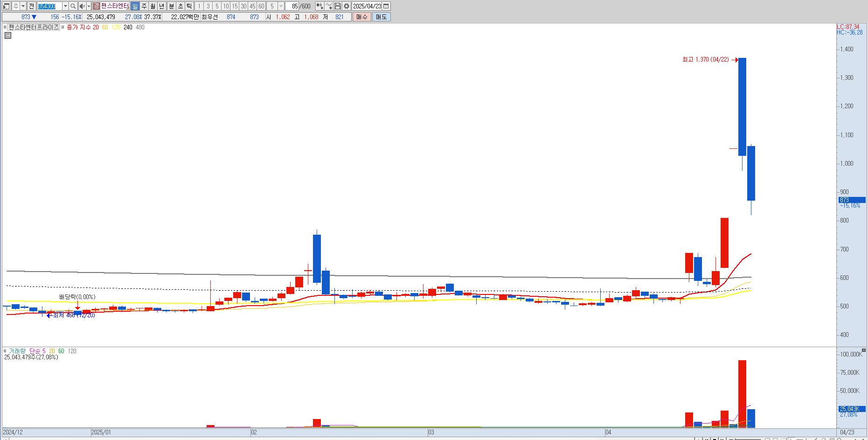Click the volume tag 25,043K on axis
This screenshot has width=868, height=440.
pyautogui.click(x=852, y=409)
